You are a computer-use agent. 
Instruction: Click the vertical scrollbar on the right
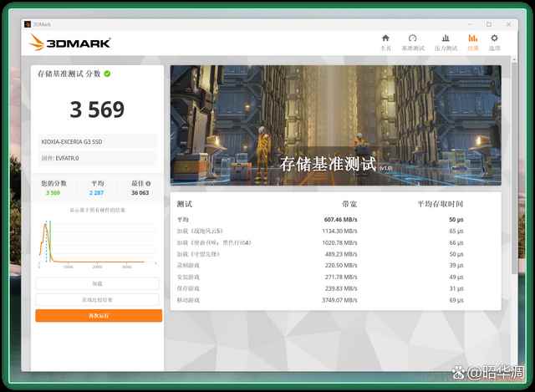pos(514,167)
